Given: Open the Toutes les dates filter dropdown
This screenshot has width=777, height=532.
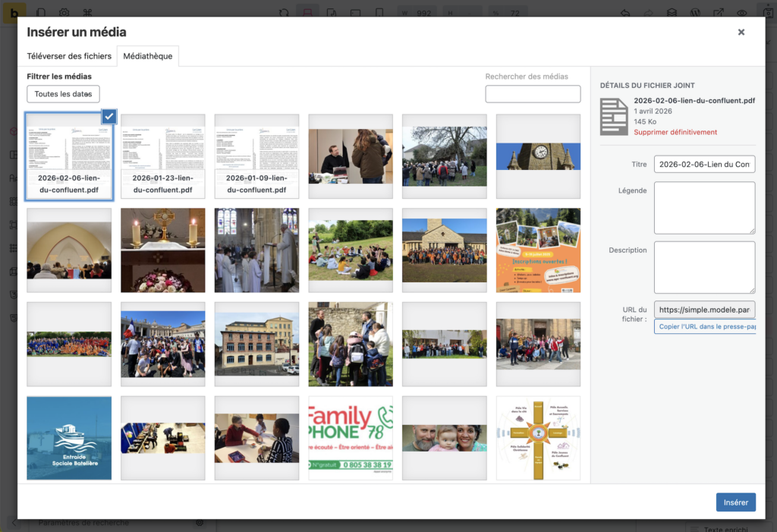Looking at the screenshot, I should (63, 94).
